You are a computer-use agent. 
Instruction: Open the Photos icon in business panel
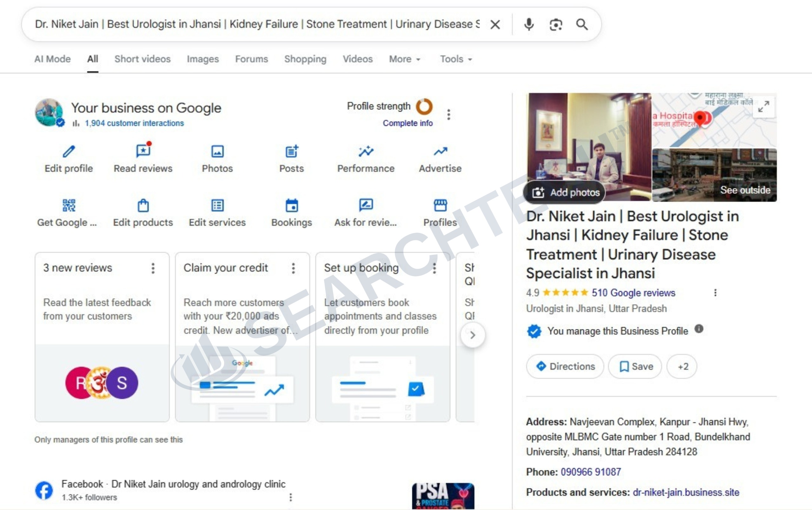click(218, 152)
